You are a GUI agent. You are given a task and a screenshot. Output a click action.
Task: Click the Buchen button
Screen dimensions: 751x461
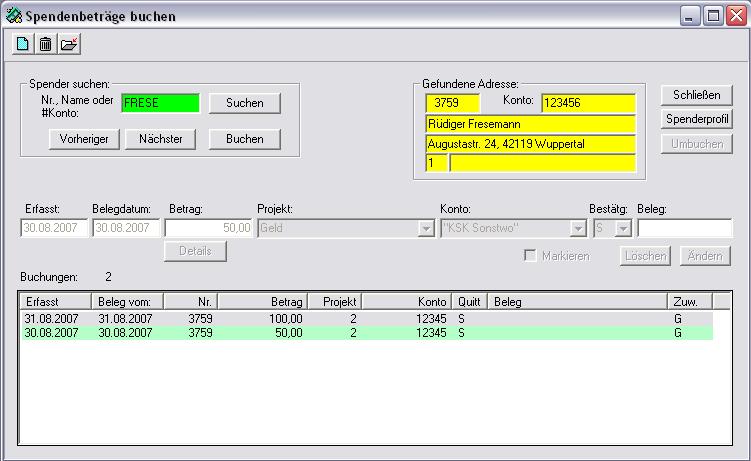coord(244,140)
